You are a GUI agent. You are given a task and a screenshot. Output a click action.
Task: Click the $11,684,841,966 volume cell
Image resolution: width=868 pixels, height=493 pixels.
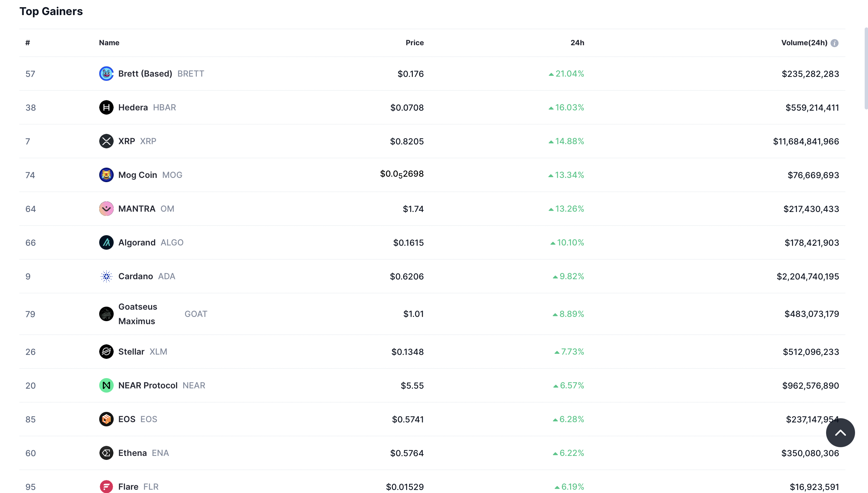tap(806, 141)
